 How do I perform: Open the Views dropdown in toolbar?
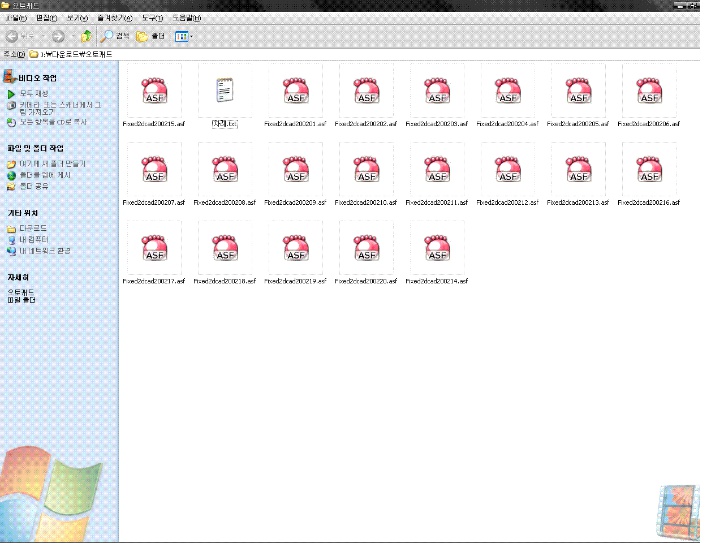(x=184, y=36)
